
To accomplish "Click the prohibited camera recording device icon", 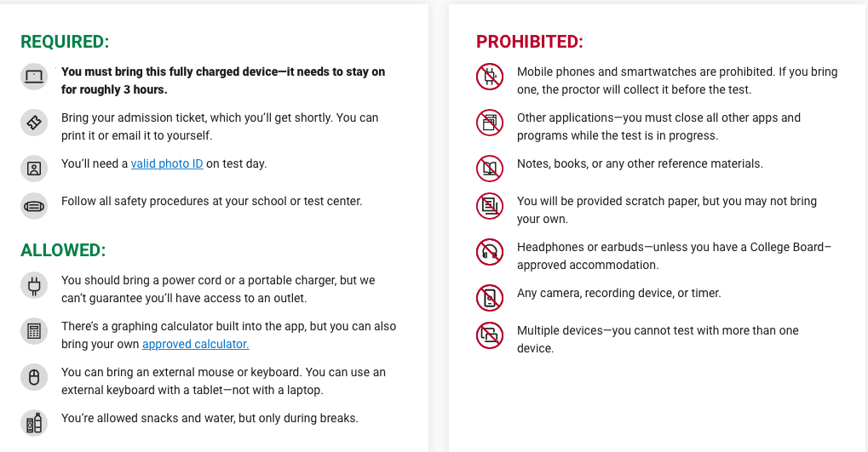I will click(489, 298).
